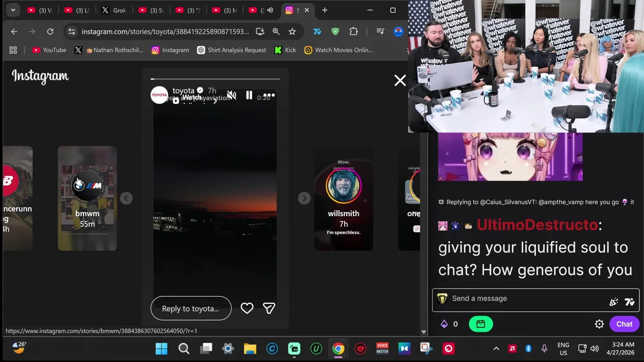Mute the YouTube tab playing audio
Screen dimensions: 644x362
click(270, 10)
